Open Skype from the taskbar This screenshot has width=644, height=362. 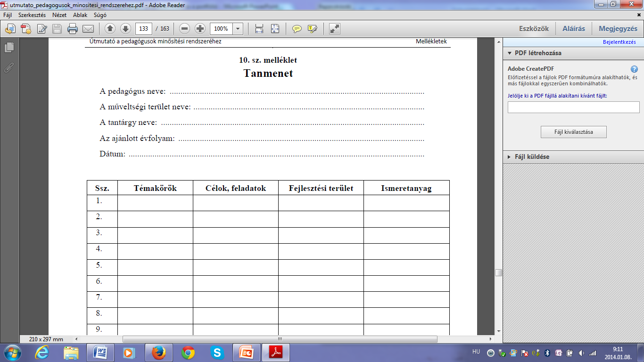pyautogui.click(x=217, y=352)
